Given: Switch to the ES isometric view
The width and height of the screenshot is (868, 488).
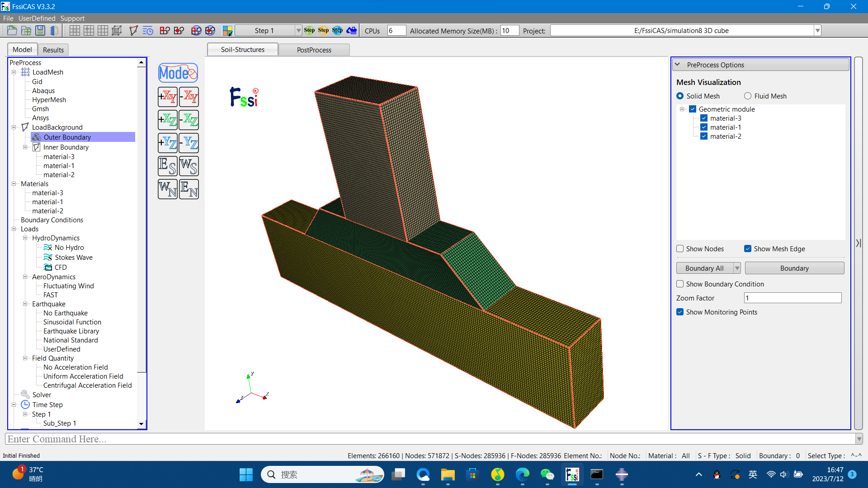Looking at the screenshot, I should [168, 166].
